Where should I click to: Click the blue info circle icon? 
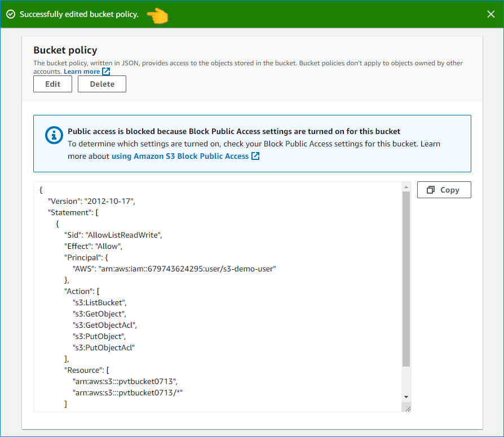click(x=54, y=135)
